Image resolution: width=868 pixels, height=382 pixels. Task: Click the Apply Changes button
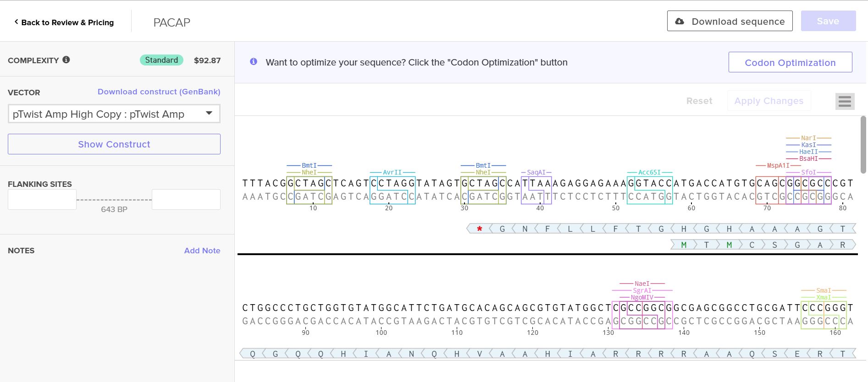point(768,101)
